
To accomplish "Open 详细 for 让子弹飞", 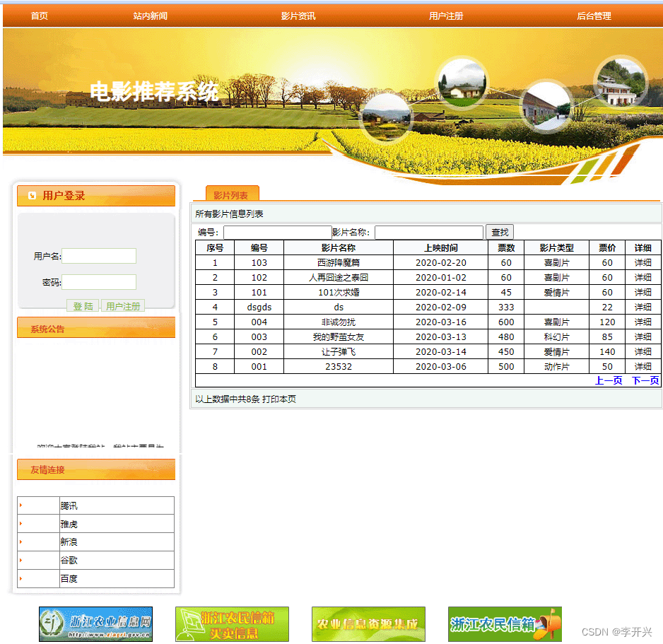I will (643, 351).
